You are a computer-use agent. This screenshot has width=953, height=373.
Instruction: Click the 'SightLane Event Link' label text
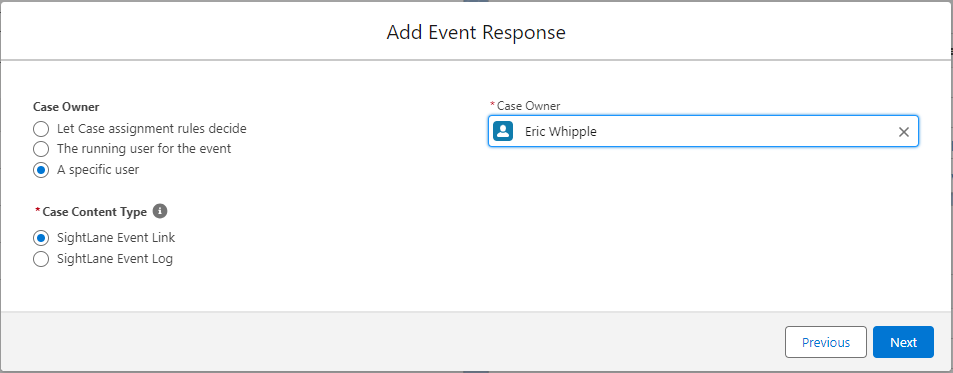[116, 238]
